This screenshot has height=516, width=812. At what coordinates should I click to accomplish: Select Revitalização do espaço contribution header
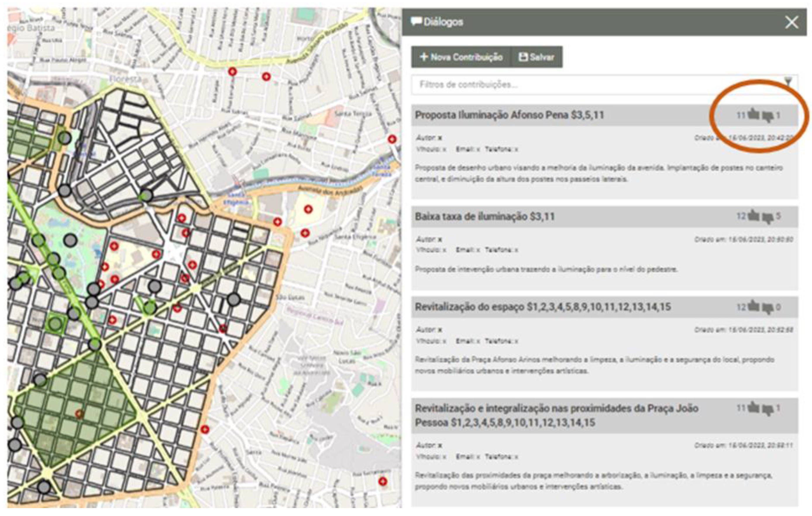point(543,307)
